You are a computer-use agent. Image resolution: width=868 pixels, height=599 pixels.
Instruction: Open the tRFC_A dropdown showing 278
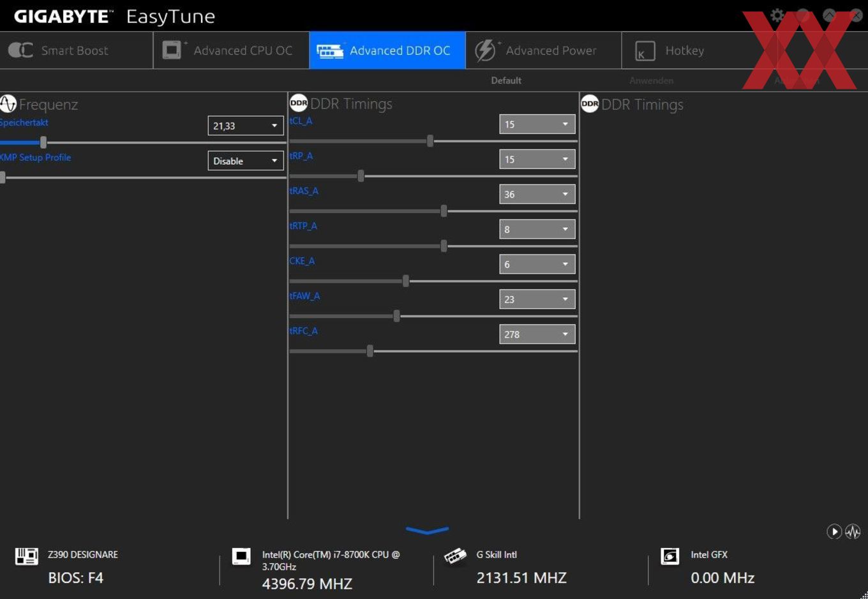(x=537, y=334)
